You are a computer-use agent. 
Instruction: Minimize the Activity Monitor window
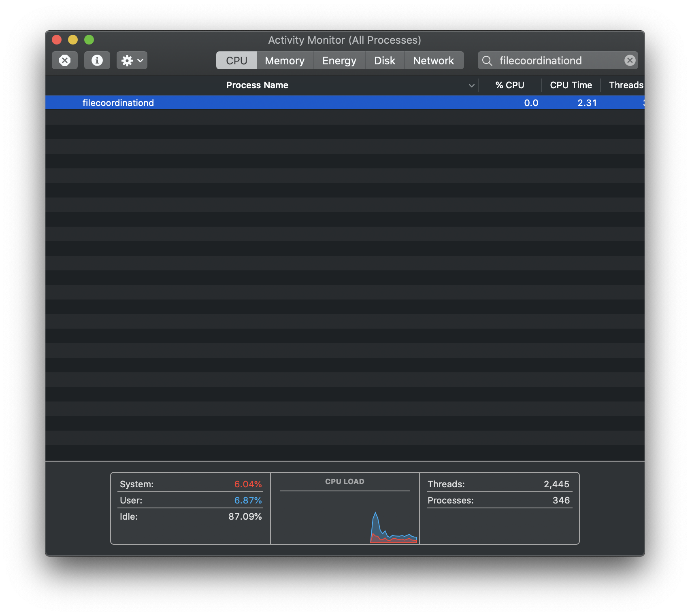coord(73,40)
